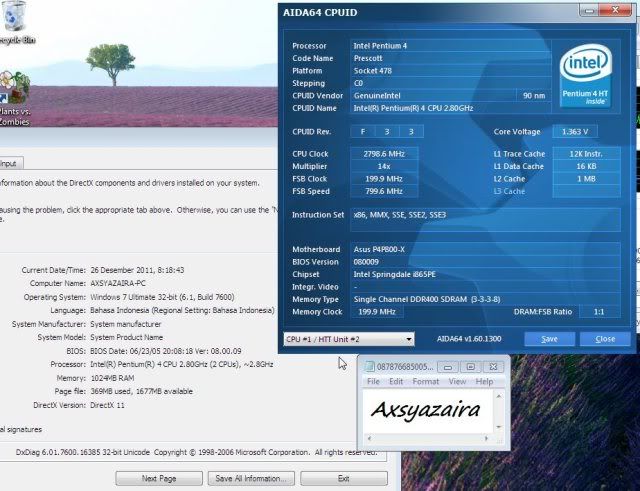The height and width of the screenshot is (491, 640).
Task: Click the Asus P4P800-X motherboard value
Action: [485, 249]
